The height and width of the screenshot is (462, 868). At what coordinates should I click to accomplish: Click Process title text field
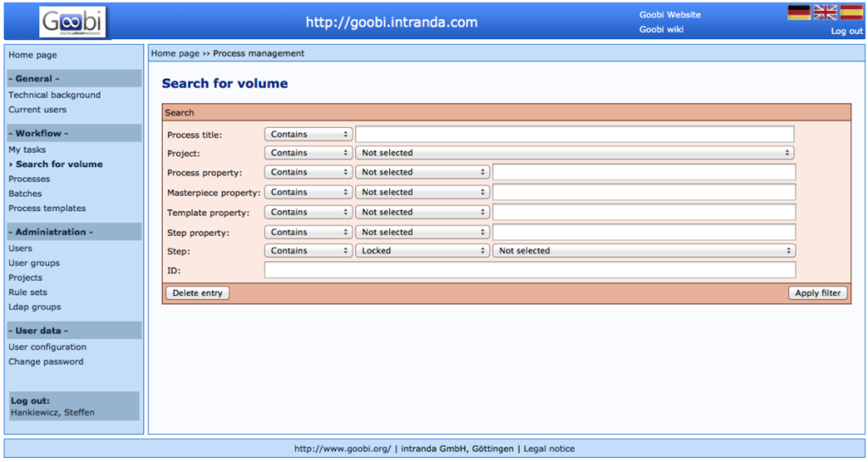click(575, 134)
